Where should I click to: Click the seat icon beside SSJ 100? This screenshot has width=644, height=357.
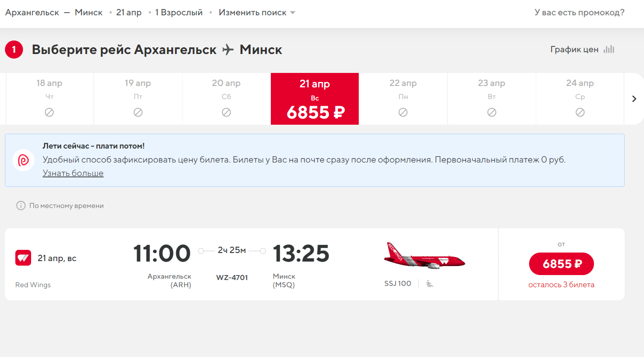(429, 284)
